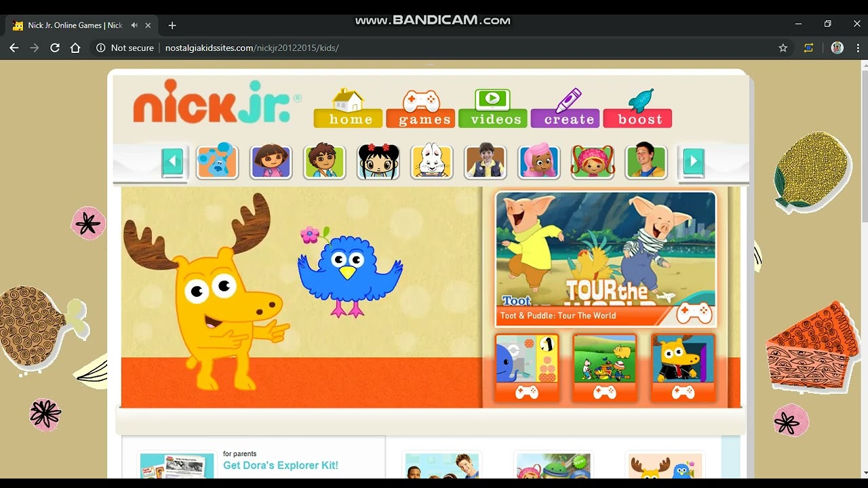Select the Dora the Explorer character icon
Image resolution: width=868 pixels, height=488 pixels.
[271, 162]
